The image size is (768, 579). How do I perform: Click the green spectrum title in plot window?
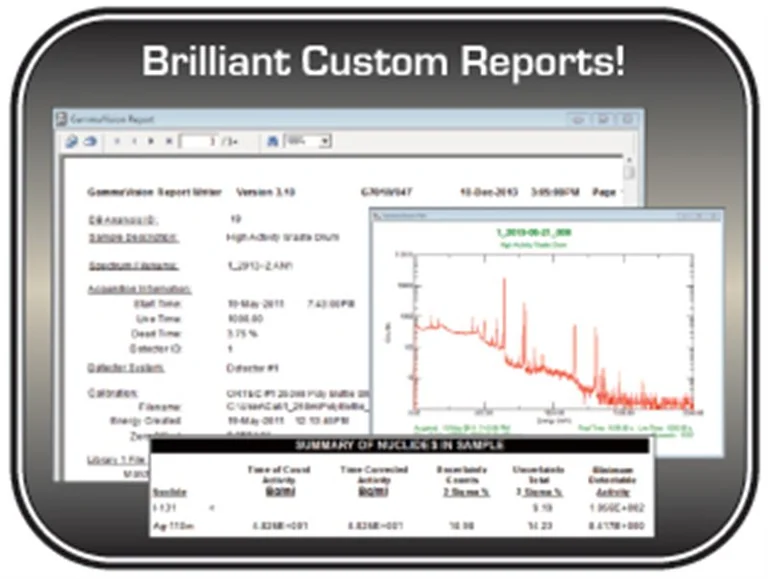coord(534,233)
